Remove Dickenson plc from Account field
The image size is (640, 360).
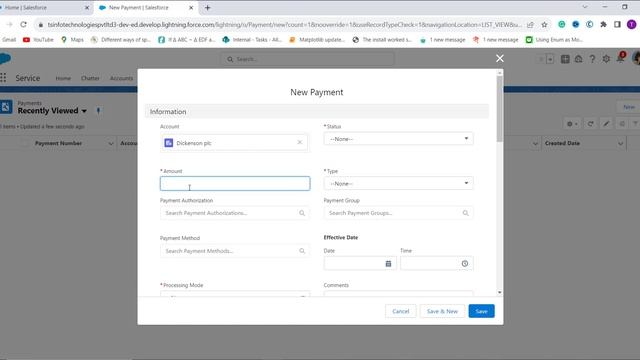pos(300,142)
